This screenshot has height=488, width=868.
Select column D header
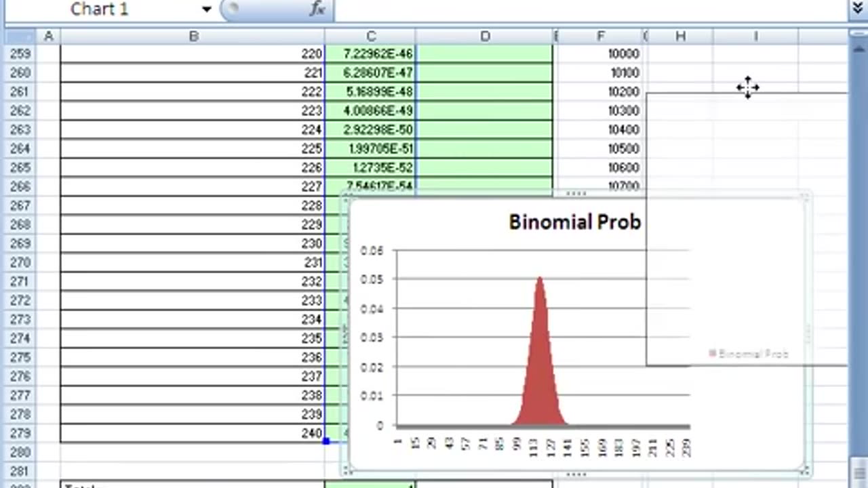pyautogui.click(x=485, y=37)
